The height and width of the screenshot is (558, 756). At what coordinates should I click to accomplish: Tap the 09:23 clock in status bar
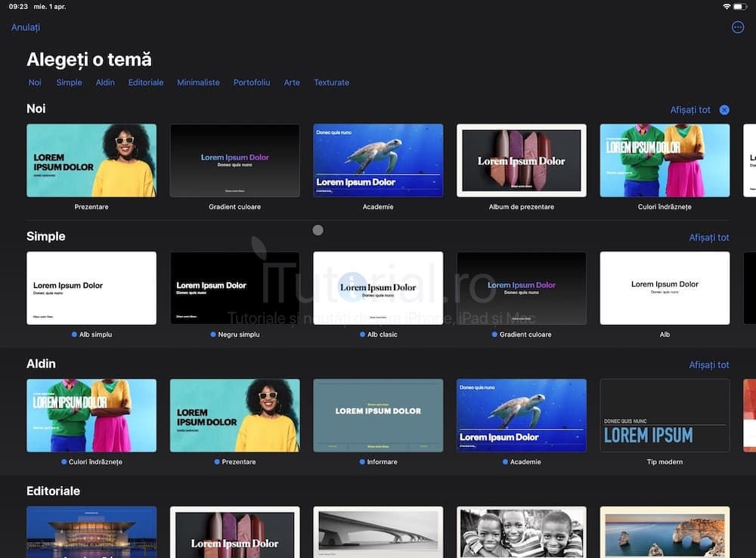click(18, 7)
